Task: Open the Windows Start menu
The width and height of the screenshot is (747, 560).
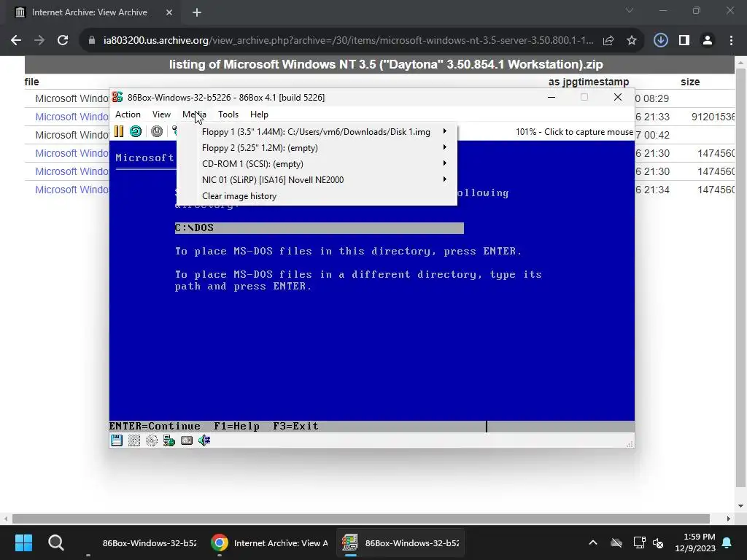Action: pyautogui.click(x=23, y=542)
